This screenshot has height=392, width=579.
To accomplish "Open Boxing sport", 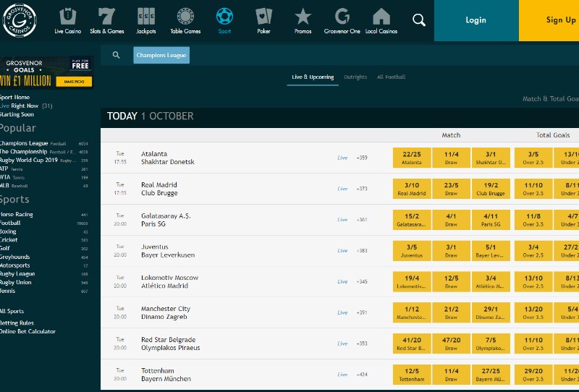I will coord(44,231).
